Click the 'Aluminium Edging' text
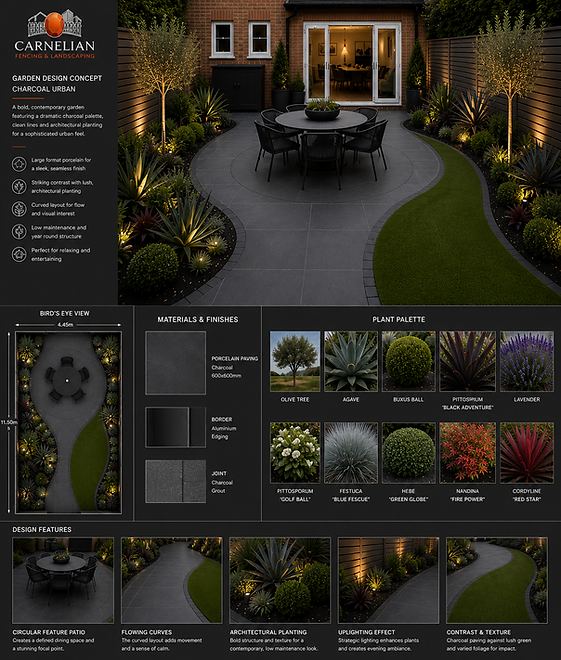Image resolution: width=561 pixels, height=660 pixels. tap(224, 432)
